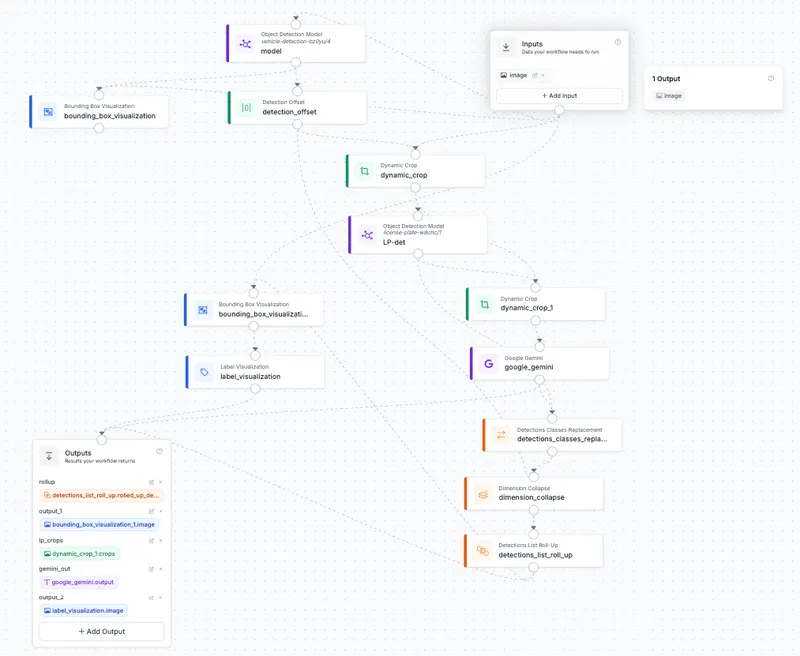
Task: Click the detection_offset block icon
Action: (246, 108)
